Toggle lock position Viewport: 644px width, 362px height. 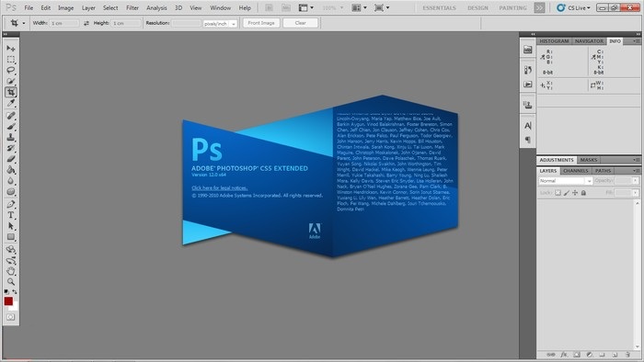pos(575,193)
